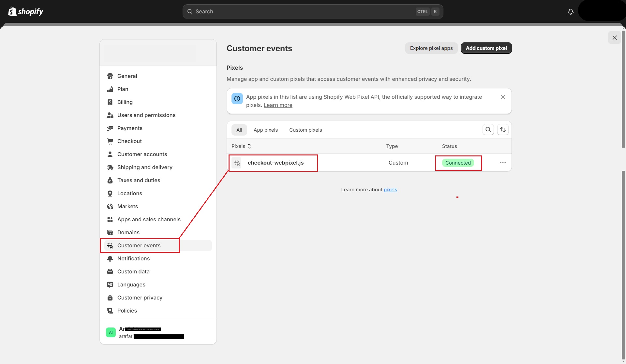Screen dimensions: 626x364
Task: Open pixel search with magnifier icon
Action: coord(488,130)
